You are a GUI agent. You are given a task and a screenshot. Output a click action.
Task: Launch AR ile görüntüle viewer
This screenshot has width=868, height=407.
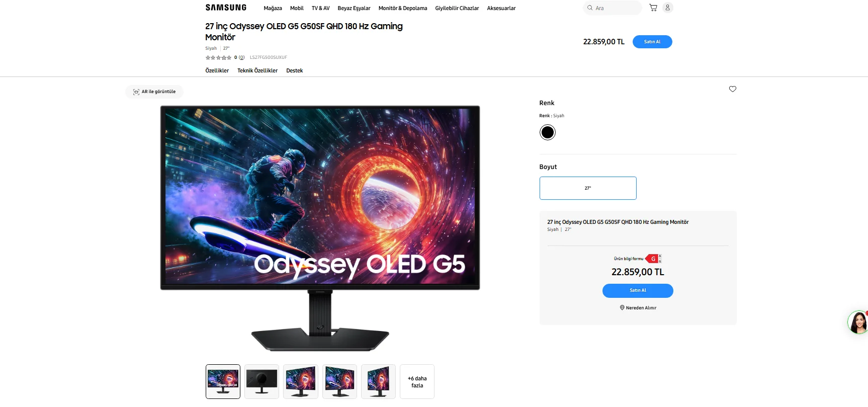[154, 92]
